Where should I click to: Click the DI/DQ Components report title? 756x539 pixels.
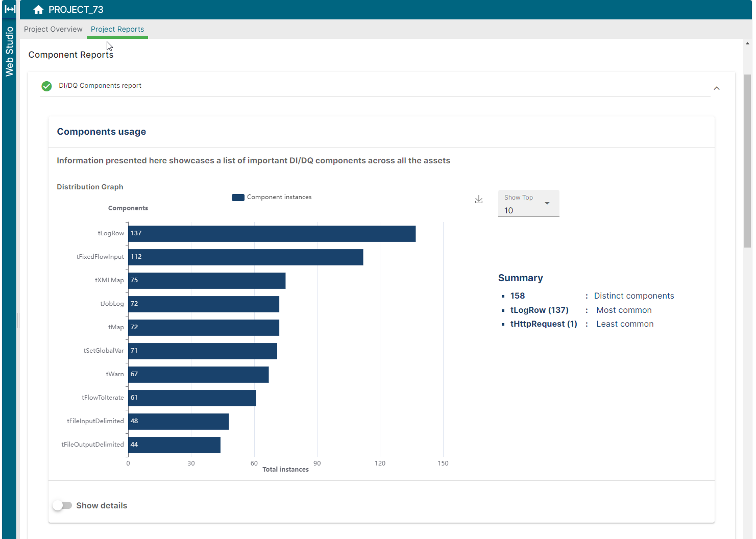pyautogui.click(x=100, y=85)
